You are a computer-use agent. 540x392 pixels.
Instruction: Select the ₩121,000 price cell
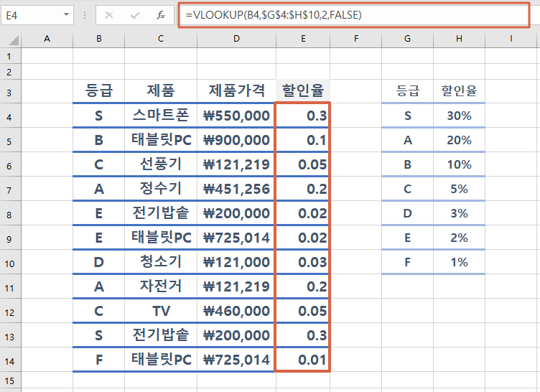[236, 262]
